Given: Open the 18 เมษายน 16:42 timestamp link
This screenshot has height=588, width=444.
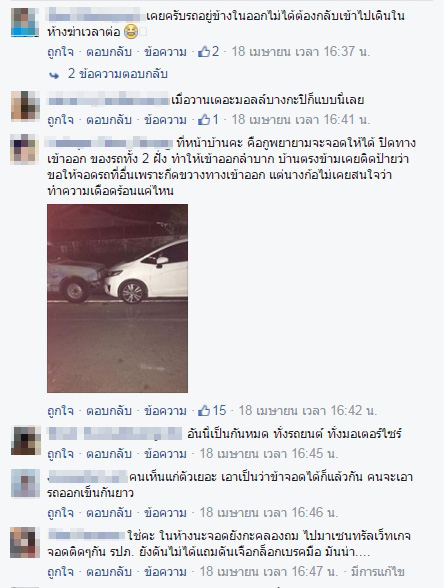Looking at the screenshot, I should [308, 410].
